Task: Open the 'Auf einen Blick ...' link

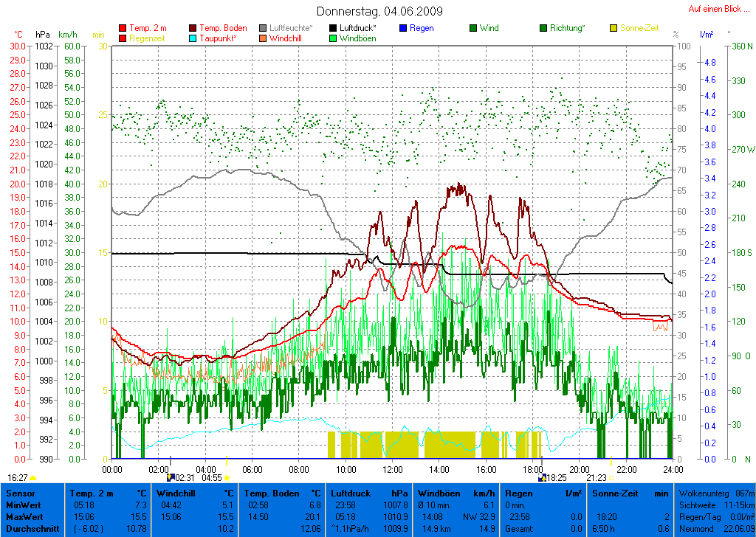Action: [x=715, y=9]
